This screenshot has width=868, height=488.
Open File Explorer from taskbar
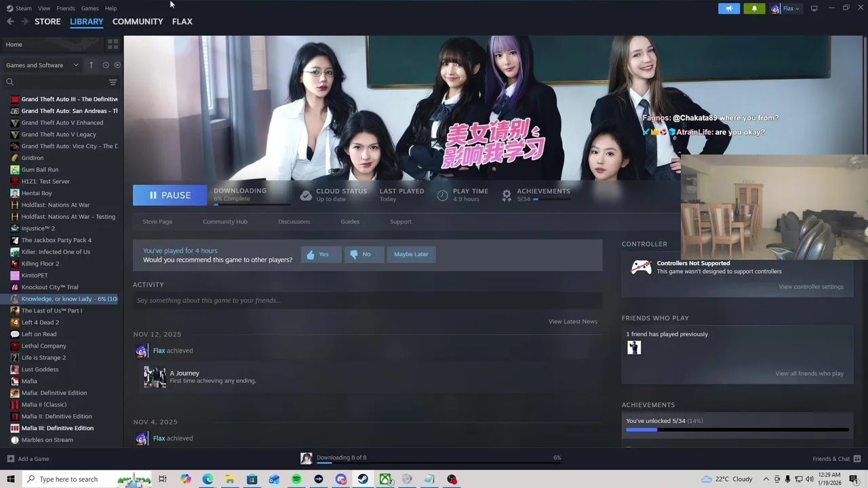tap(230, 479)
